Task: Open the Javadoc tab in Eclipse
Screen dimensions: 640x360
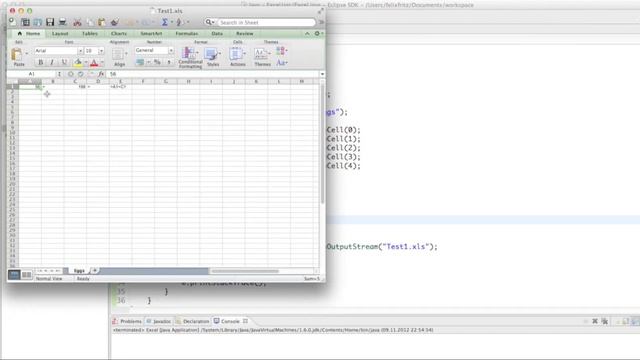Action: pyautogui.click(x=159, y=321)
